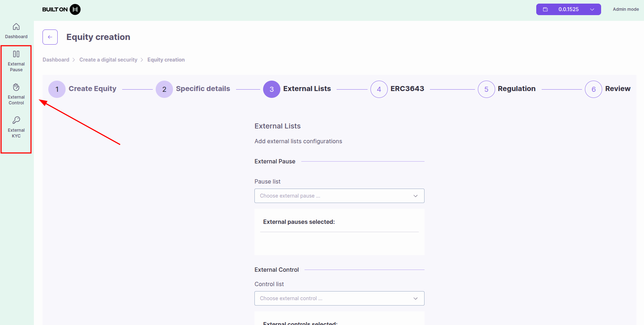Open the Choose external control dropdown
This screenshot has width=644, height=325.
point(339,298)
